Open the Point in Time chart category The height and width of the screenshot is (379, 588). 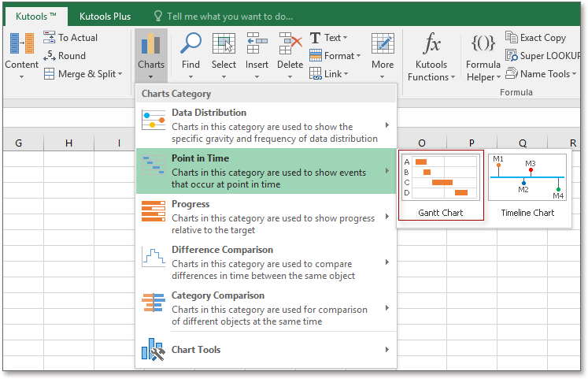[x=266, y=171]
